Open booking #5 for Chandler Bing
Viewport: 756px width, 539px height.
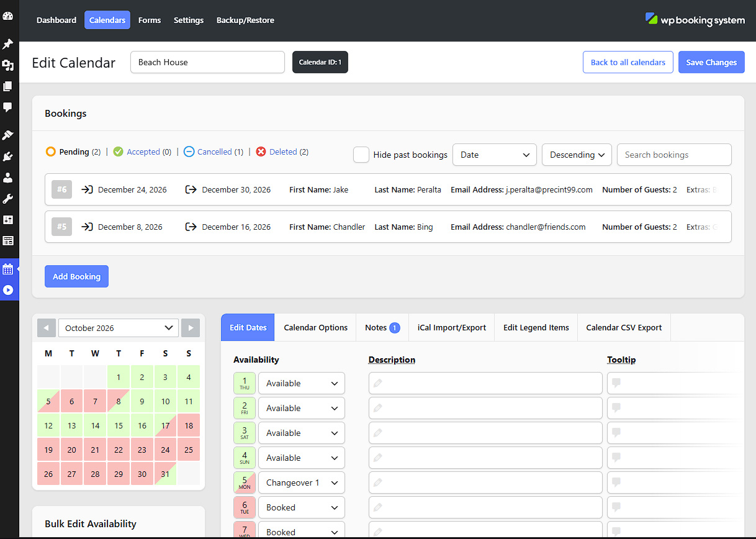(388, 227)
